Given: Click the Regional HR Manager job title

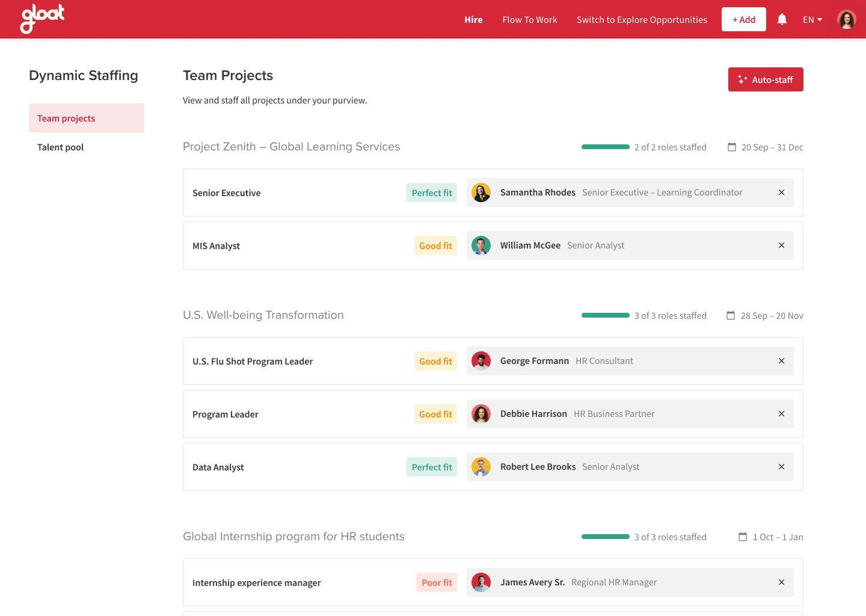Looking at the screenshot, I should (x=614, y=582).
